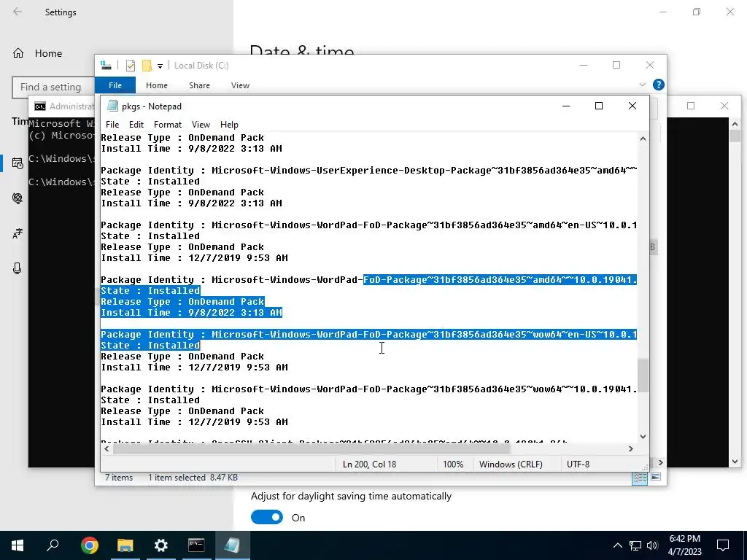Click File Explorer help question mark icon
The width and height of the screenshot is (747, 560).
tap(659, 85)
